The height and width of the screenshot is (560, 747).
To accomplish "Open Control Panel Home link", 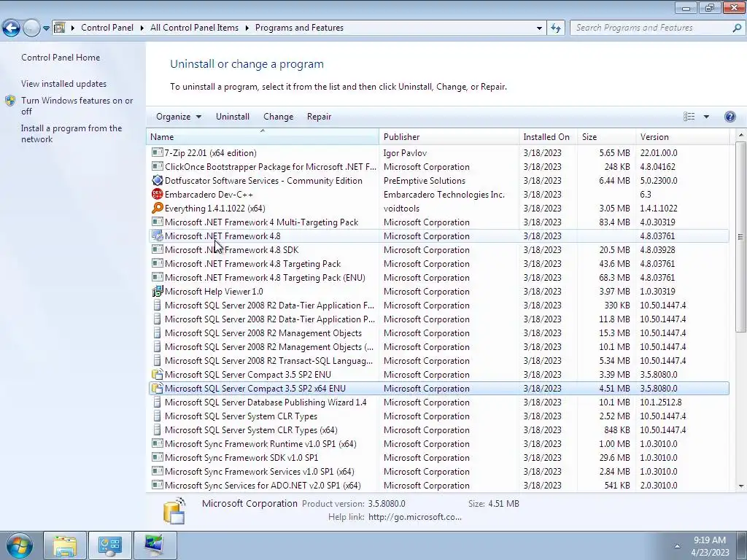I will pos(61,57).
